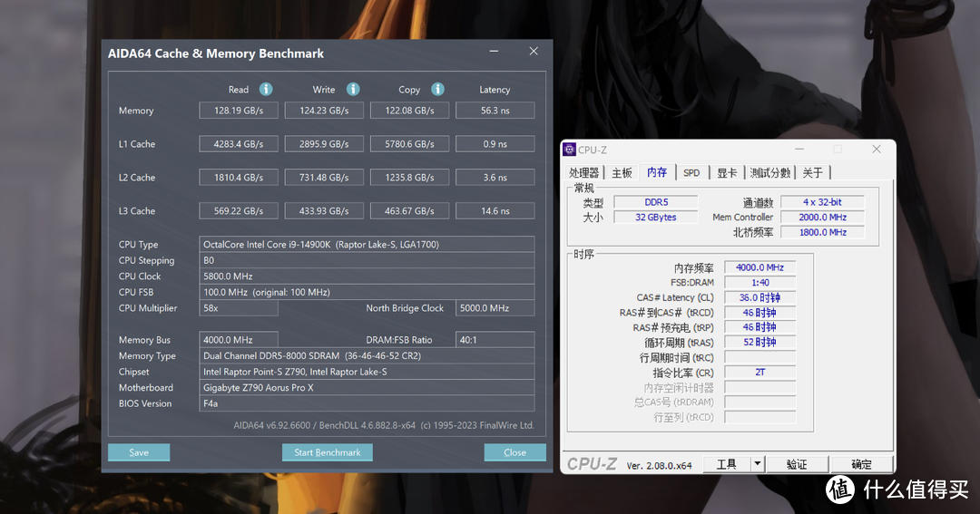Click L3 Cache Copy value 463.67 GB/s
Screen dimensions: 980x514
tap(409, 211)
